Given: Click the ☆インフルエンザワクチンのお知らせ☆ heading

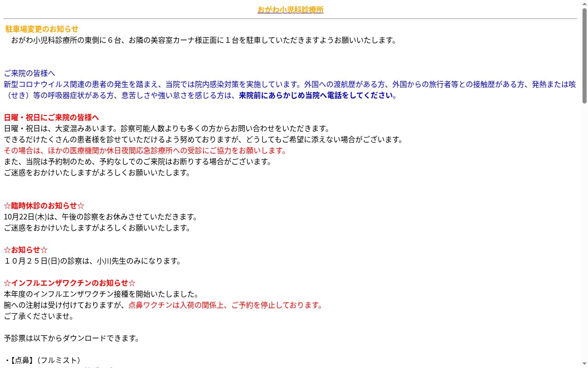Looking at the screenshot, I should [70, 283].
